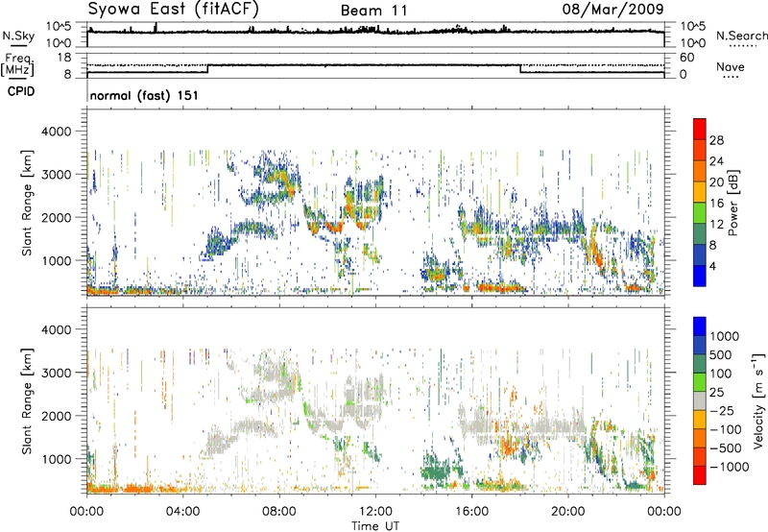Click the '12:00' time axis label
This screenshot has width=768, height=532.
point(375,512)
